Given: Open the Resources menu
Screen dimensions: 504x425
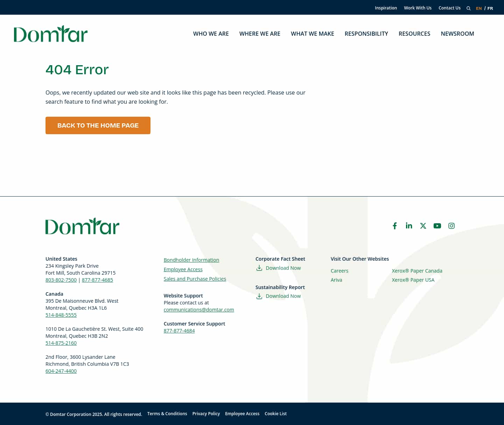Looking at the screenshot, I should click(x=414, y=34).
